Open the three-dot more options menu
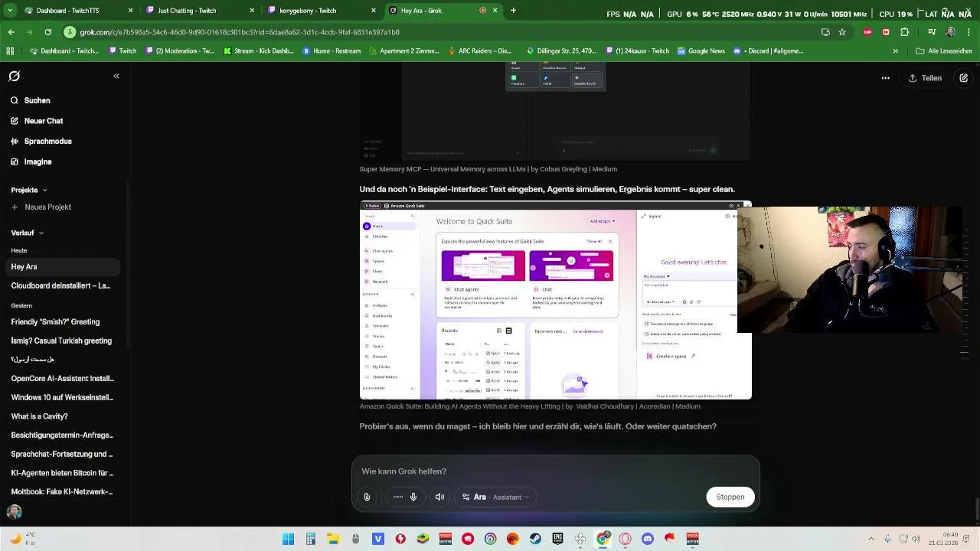The height and width of the screenshot is (551, 980). pyautogui.click(x=886, y=78)
